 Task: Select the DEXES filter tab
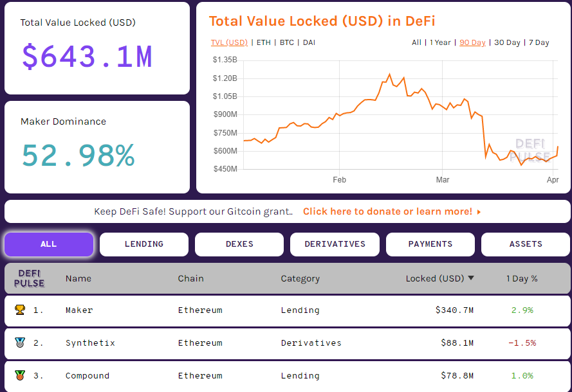(239, 244)
